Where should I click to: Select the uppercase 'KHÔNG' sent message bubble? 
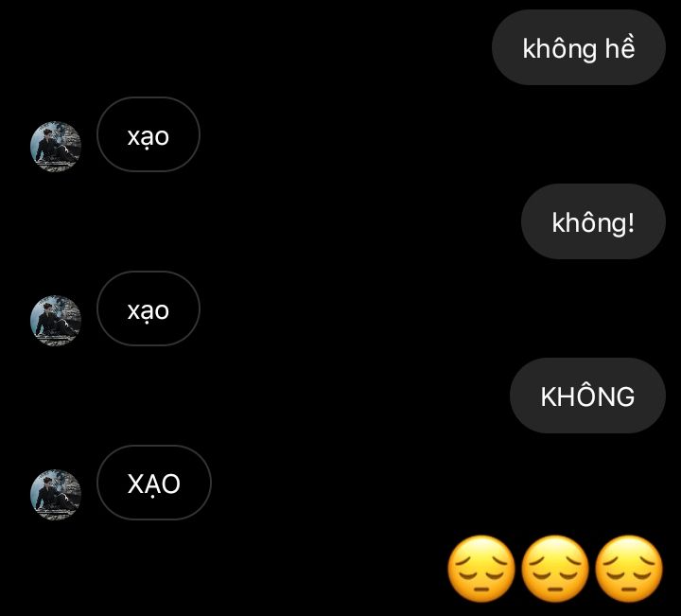click(x=587, y=396)
